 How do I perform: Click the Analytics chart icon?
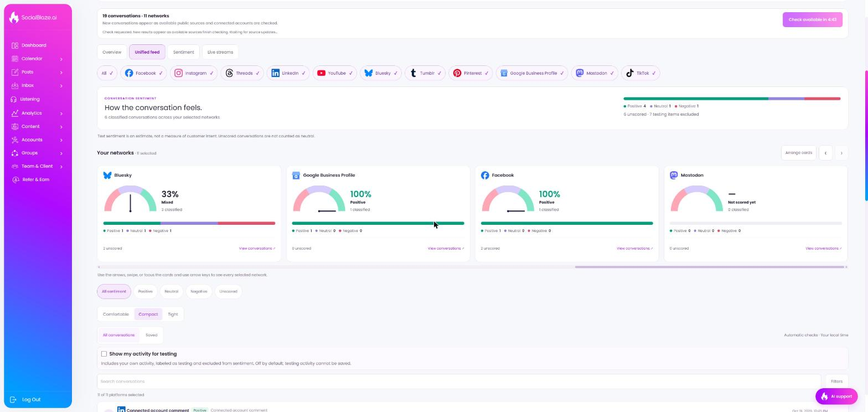(15, 113)
